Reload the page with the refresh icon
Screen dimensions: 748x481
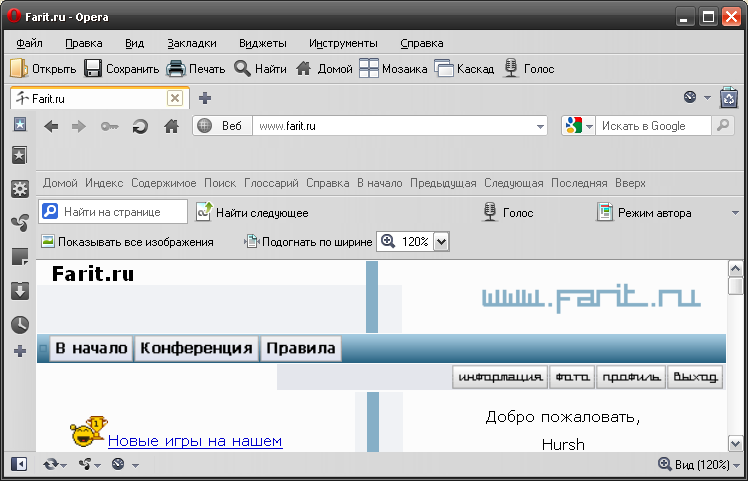[140, 126]
